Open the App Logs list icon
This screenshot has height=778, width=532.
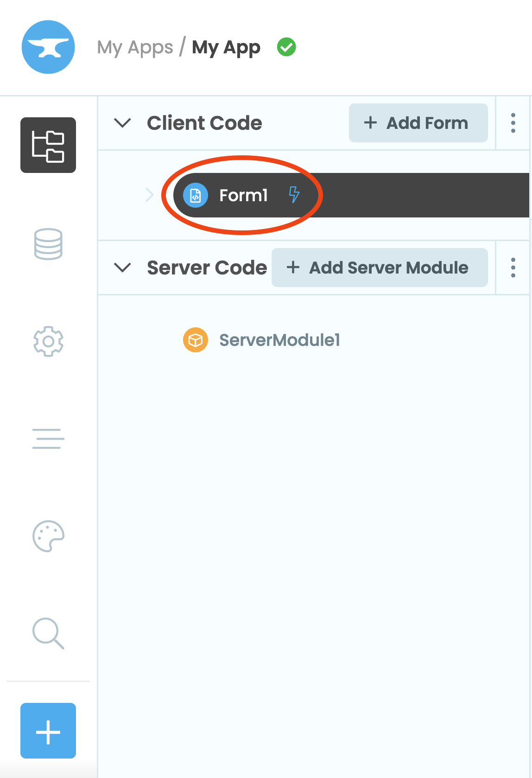click(48, 439)
